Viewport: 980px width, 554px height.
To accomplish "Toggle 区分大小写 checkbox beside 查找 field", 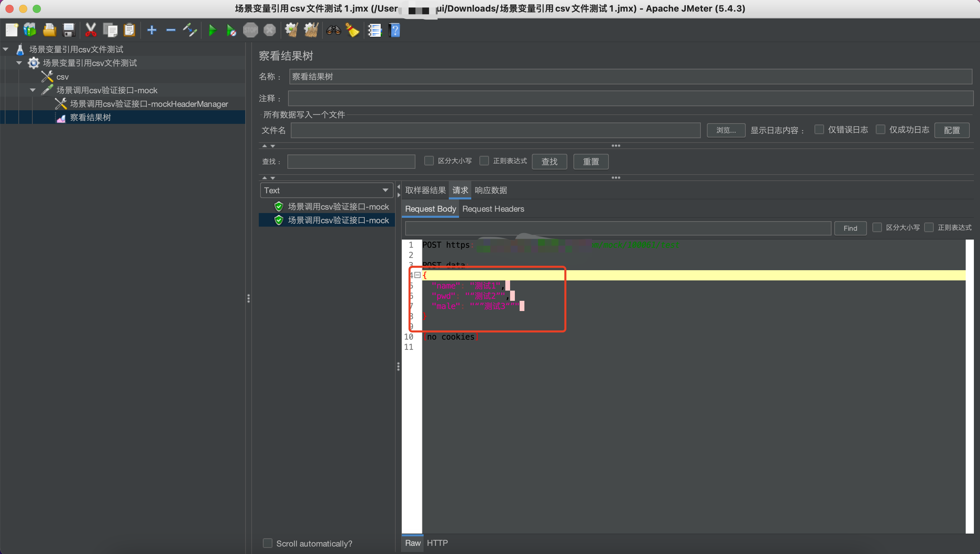I will pyautogui.click(x=429, y=161).
